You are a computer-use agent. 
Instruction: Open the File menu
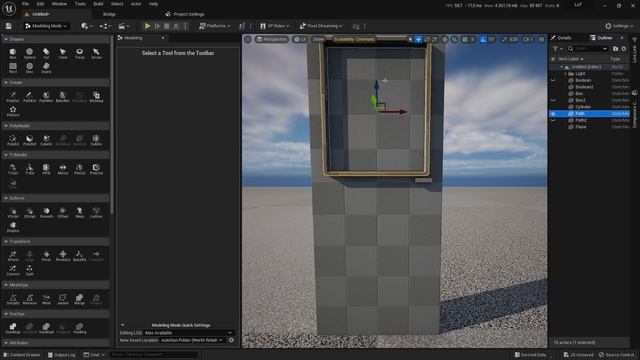tap(25, 4)
